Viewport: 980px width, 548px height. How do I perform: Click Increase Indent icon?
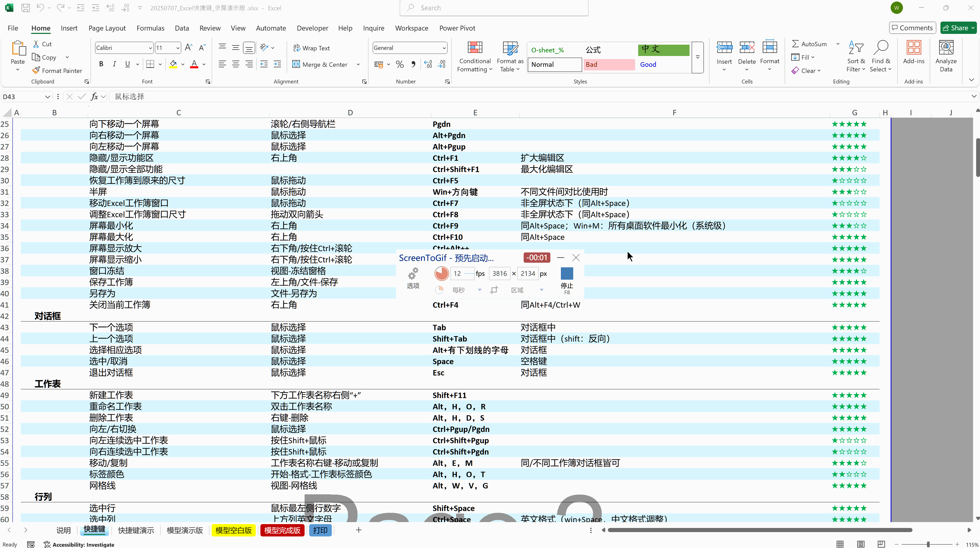pos(277,64)
